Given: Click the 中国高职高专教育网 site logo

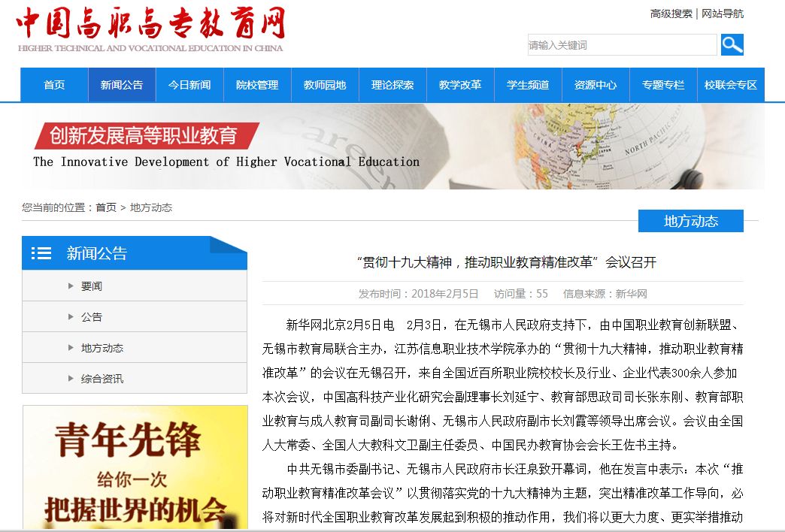Looking at the screenshot, I should coord(150,29).
